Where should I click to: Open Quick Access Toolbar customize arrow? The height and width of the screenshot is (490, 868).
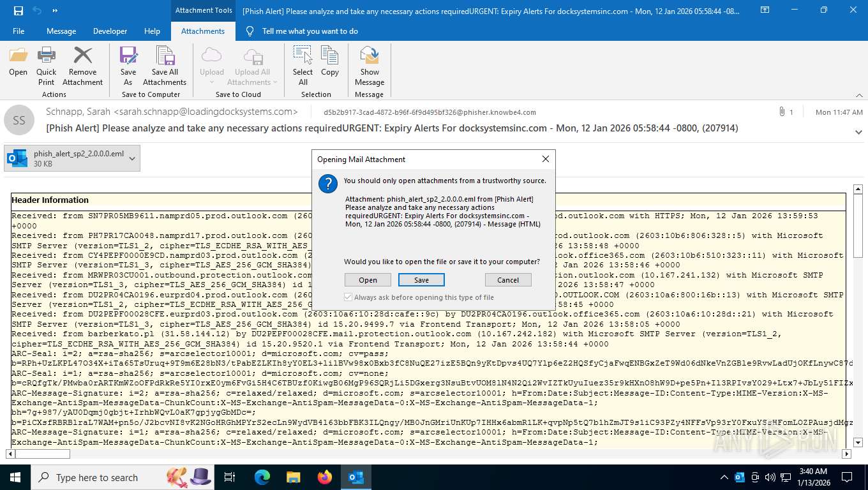(55, 11)
